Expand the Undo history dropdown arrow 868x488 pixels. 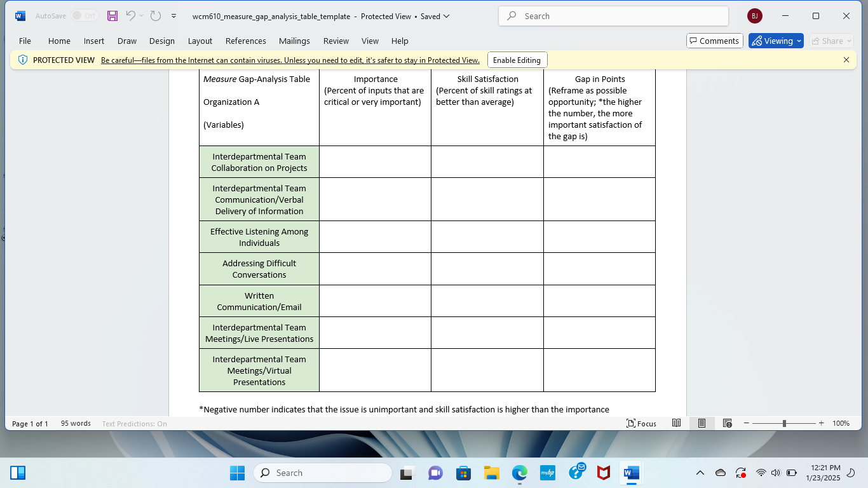(x=142, y=16)
